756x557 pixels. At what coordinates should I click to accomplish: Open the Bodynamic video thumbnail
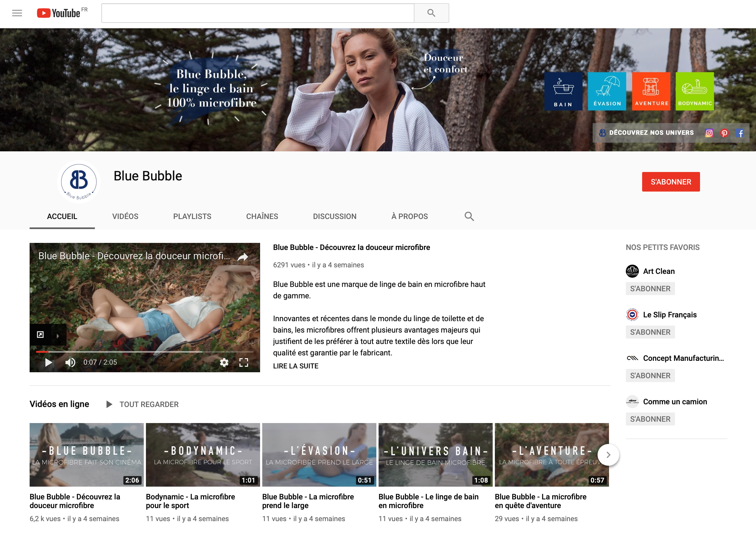203,455
